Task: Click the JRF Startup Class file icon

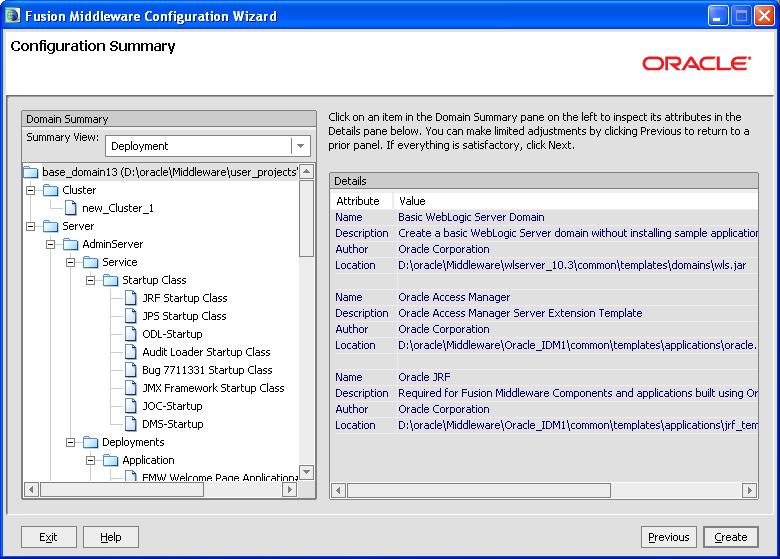Action: point(132,298)
